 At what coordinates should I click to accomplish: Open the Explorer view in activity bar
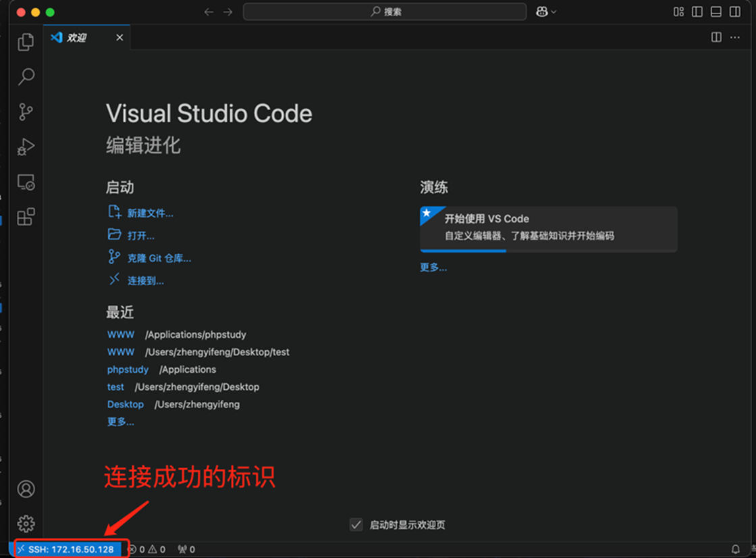26,42
